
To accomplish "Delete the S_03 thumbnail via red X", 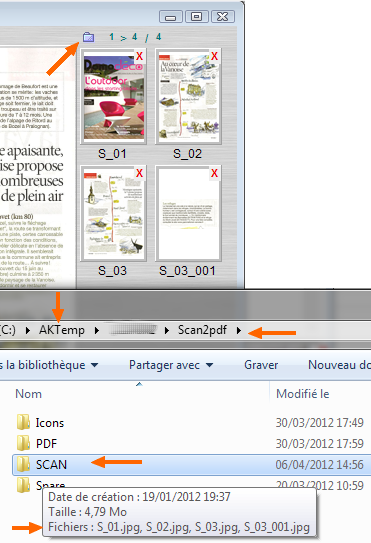I will pos(139,173).
